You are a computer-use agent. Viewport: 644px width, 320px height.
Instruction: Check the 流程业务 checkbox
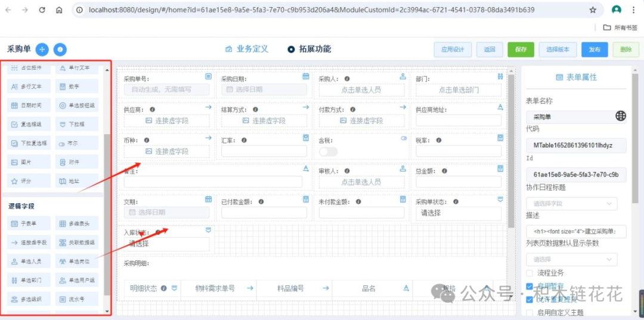(530, 273)
